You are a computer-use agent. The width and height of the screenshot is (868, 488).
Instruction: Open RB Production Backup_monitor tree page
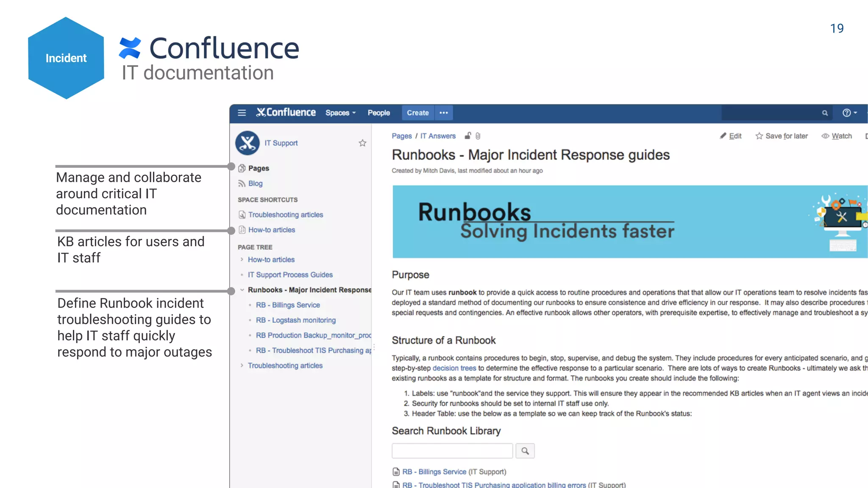click(314, 335)
